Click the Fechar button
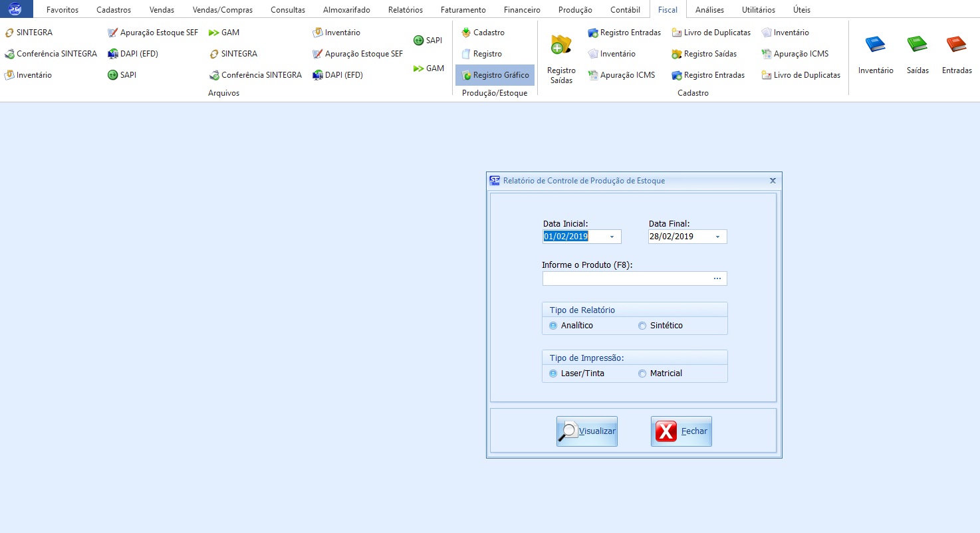This screenshot has width=980, height=533. pos(681,431)
